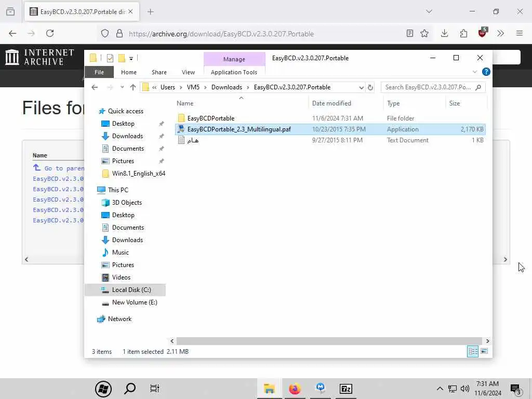Switch to the Home ribbon tab

pyautogui.click(x=129, y=72)
